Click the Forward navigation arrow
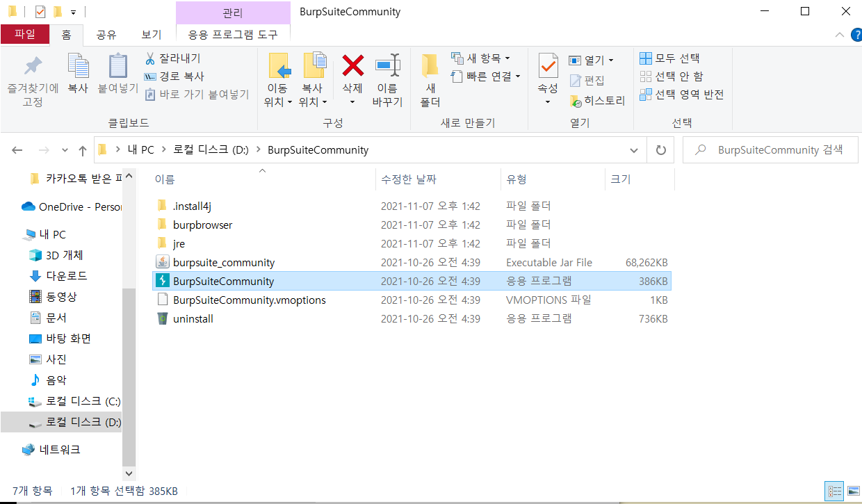862x504 pixels. click(x=44, y=150)
